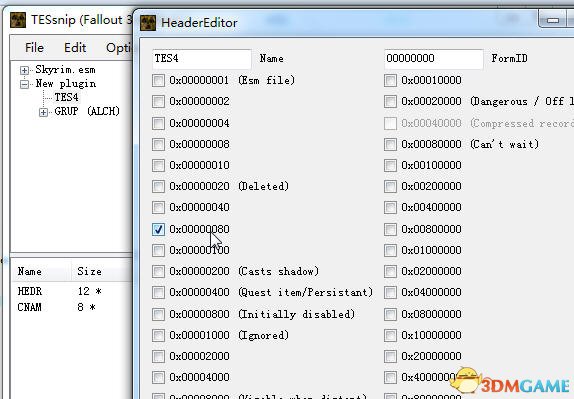Check the 0x00100000 flag

[x=391, y=165]
